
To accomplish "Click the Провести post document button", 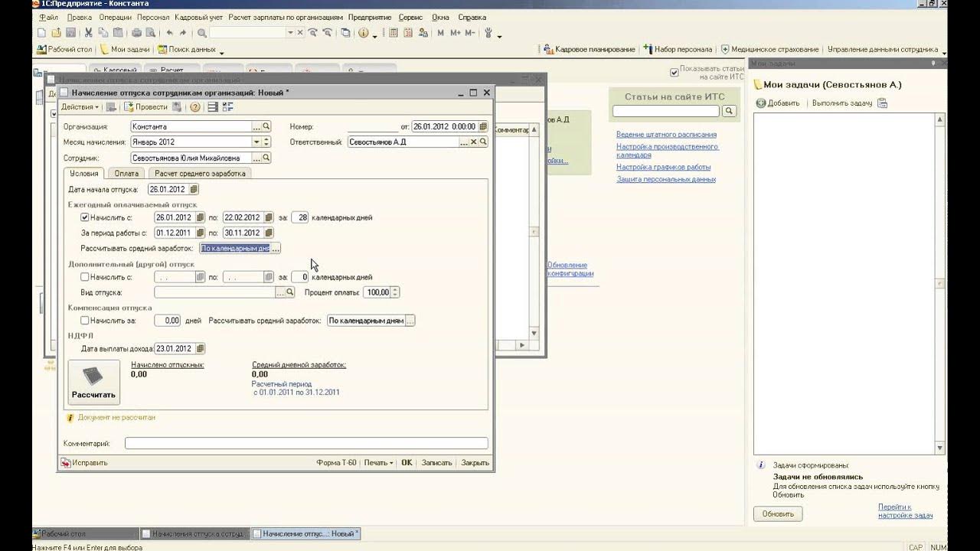I will tap(145, 107).
